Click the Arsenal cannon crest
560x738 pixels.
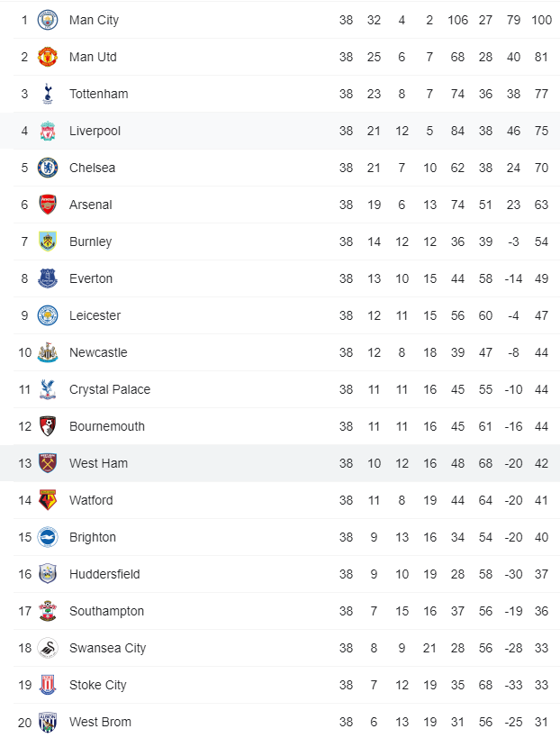tap(48, 205)
